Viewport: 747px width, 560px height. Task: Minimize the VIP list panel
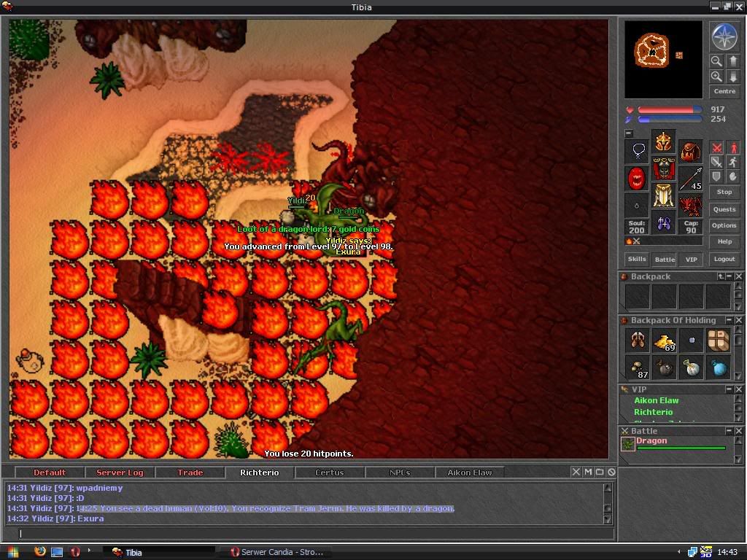click(729, 389)
